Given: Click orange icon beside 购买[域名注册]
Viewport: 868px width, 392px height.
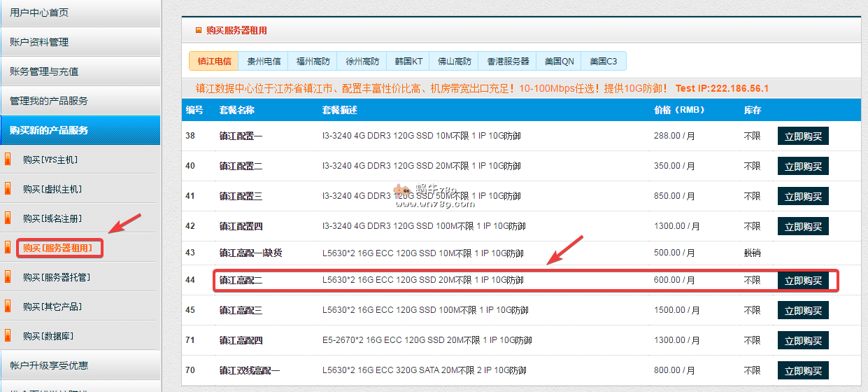Looking at the screenshot, I should (x=8, y=218).
